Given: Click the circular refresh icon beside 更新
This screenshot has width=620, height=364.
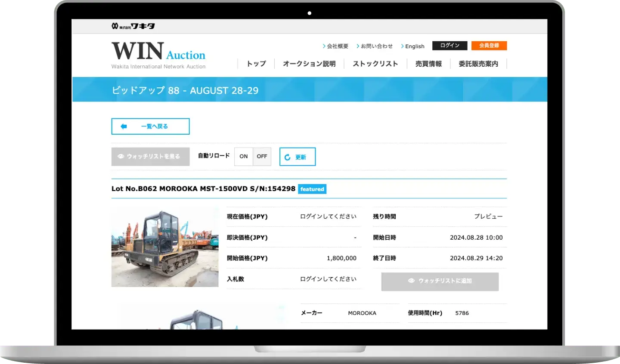Looking at the screenshot, I should point(288,157).
